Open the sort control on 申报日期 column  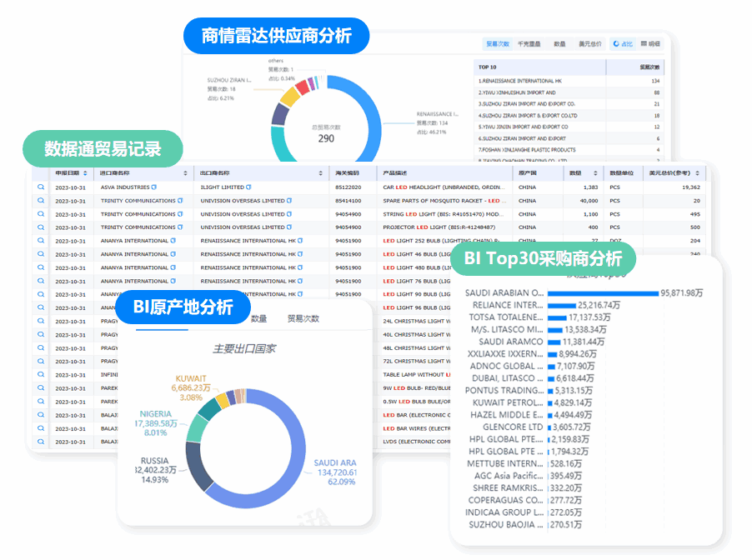[x=85, y=174]
